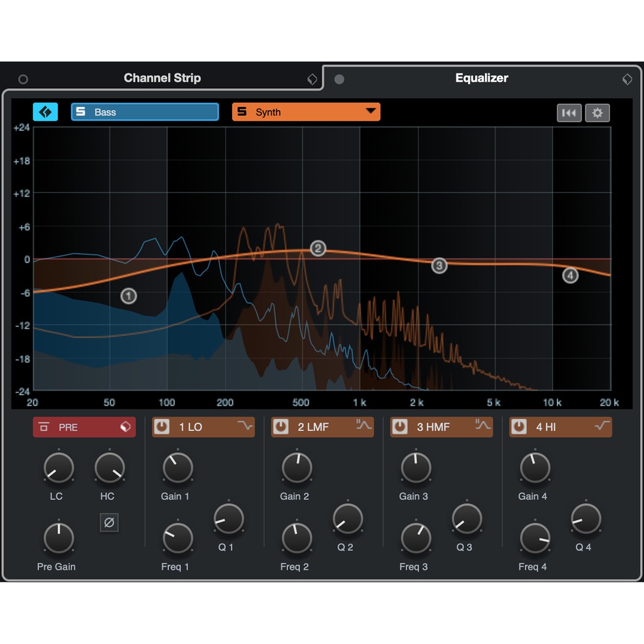The image size is (644, 644).
Task: Click the band 3 HMF peak filter type icon
Action: pos(482,426)
